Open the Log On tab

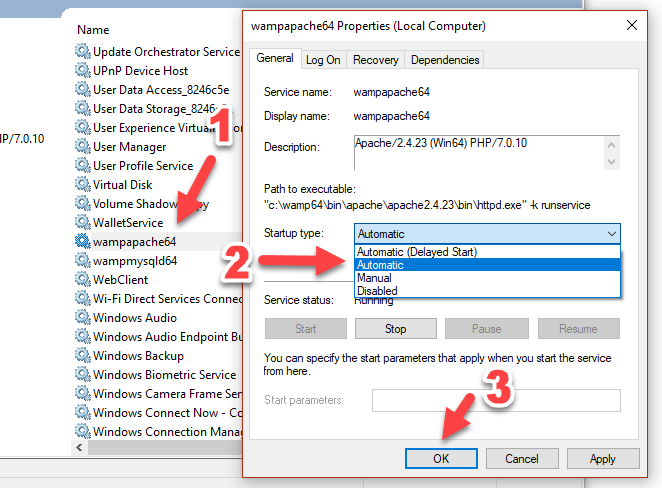pyautogui.click(x=323, y=60)
